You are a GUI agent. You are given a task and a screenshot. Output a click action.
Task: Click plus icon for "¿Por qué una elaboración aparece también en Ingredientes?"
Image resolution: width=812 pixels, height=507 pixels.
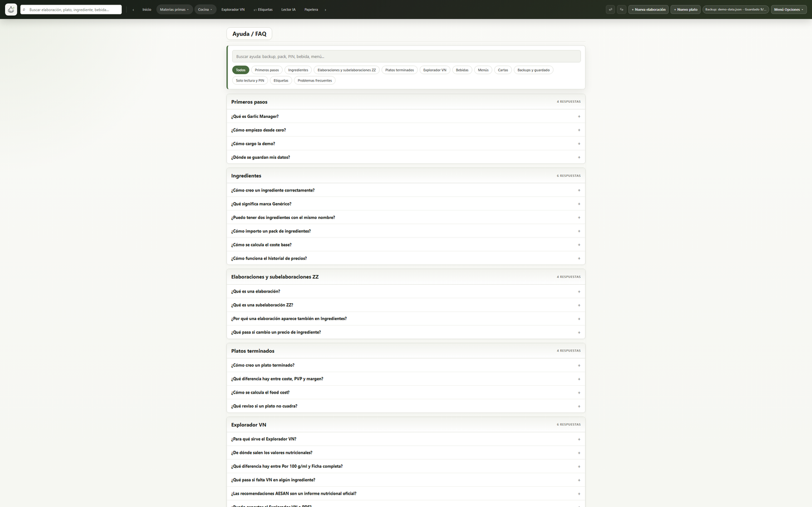[x=579, y=318]
